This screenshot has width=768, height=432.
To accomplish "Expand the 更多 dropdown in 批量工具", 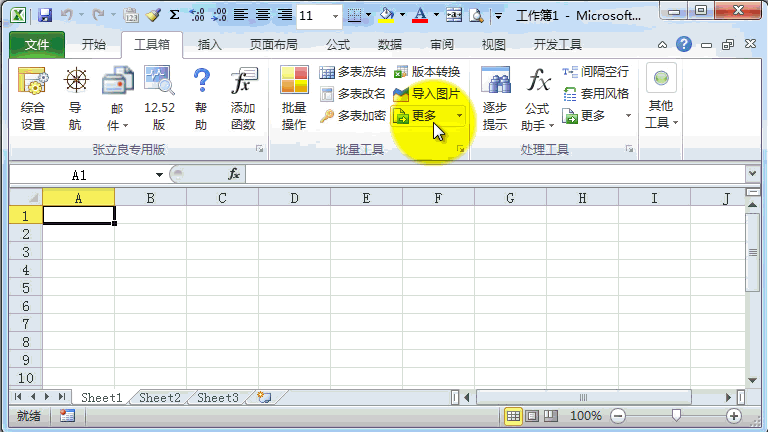I will (459, 116).
